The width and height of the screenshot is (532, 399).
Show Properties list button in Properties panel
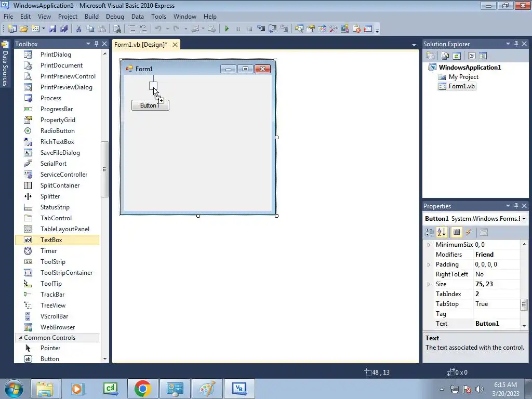click(x=457, y=232)
